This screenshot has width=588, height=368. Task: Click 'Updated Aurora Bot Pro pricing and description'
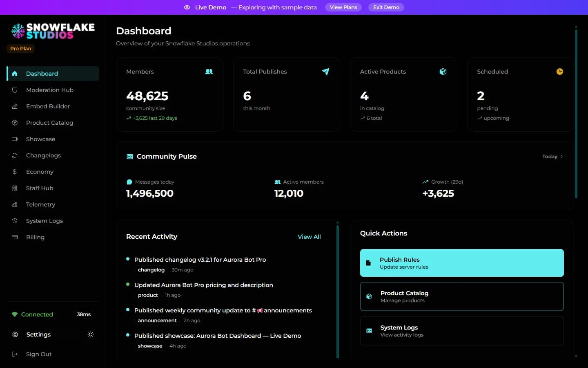(x=204, y=285)
